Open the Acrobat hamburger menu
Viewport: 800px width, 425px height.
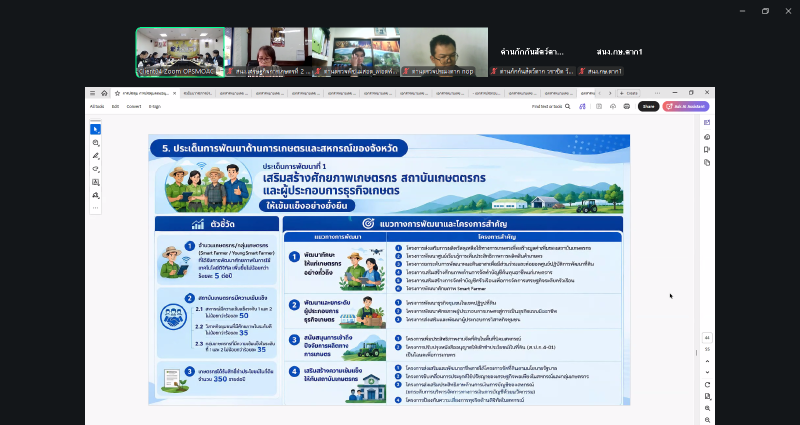pos(92,93)
